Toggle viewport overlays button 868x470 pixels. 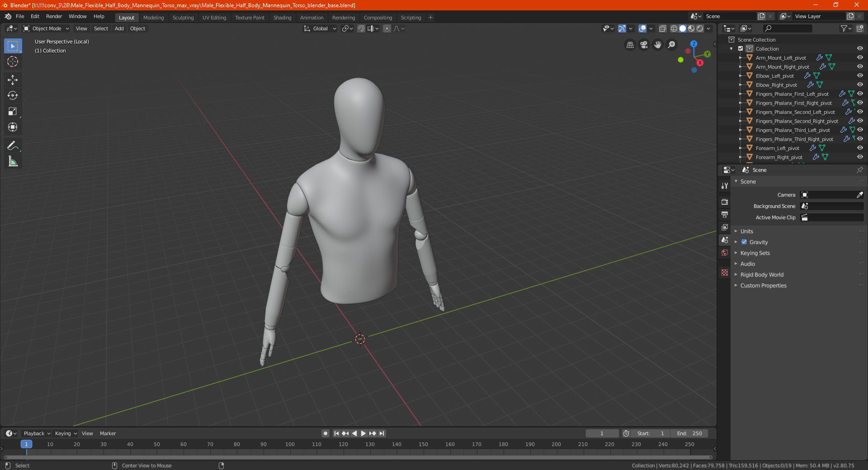pos(642,28)
